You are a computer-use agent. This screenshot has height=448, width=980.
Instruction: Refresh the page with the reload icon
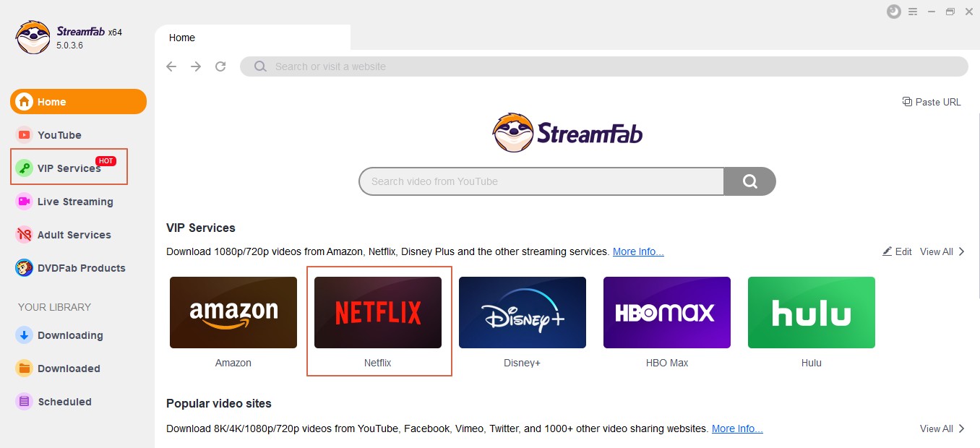[220, 66]
